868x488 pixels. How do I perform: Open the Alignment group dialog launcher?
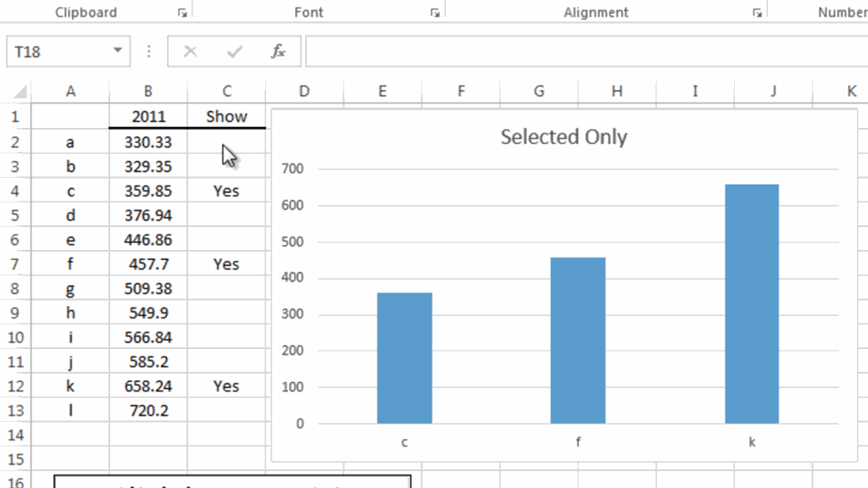coord(757,13)
